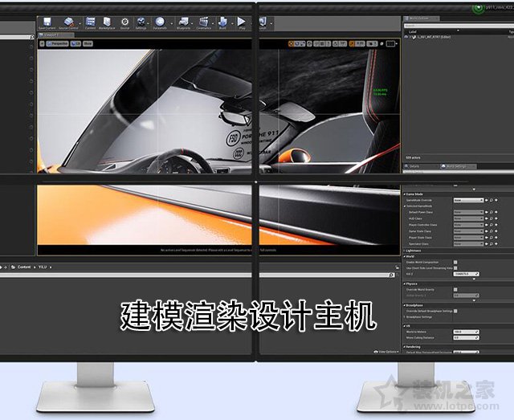Collapse the VR section
Viewport: 514px width, 420px height.
[405, 326]
